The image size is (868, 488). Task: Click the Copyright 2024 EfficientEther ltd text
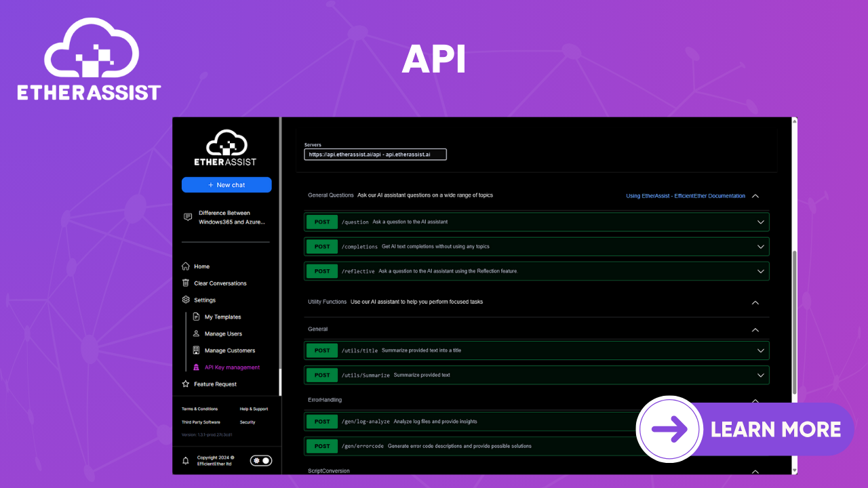216,461
